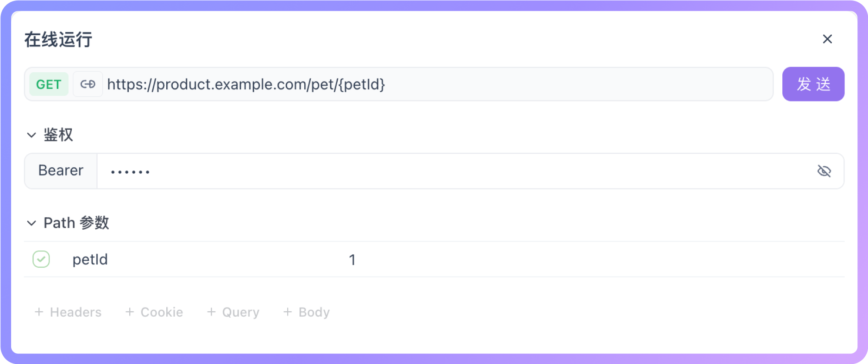This screenshot has height=364, width=868.
Task: Click the request URL field
Action: [438, 84]
